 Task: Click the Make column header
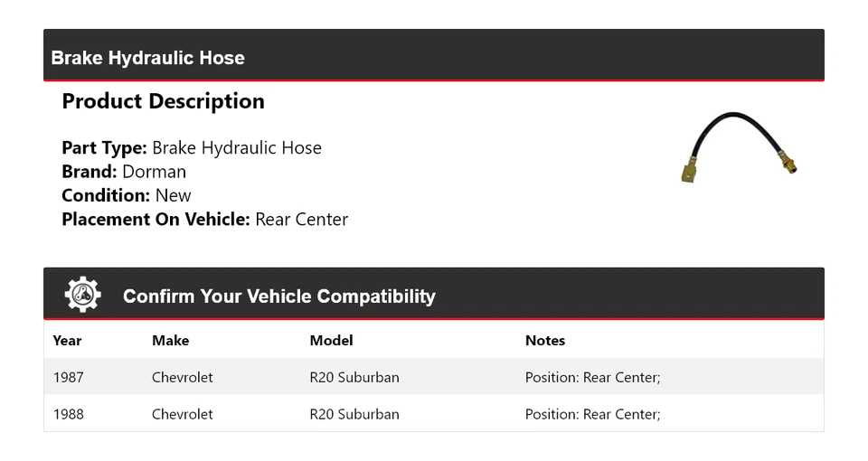click(170, 341)
